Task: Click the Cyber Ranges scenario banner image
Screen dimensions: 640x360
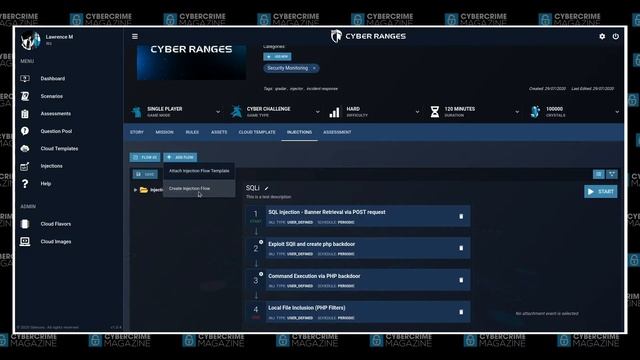Action: click(x=191, y=62)
